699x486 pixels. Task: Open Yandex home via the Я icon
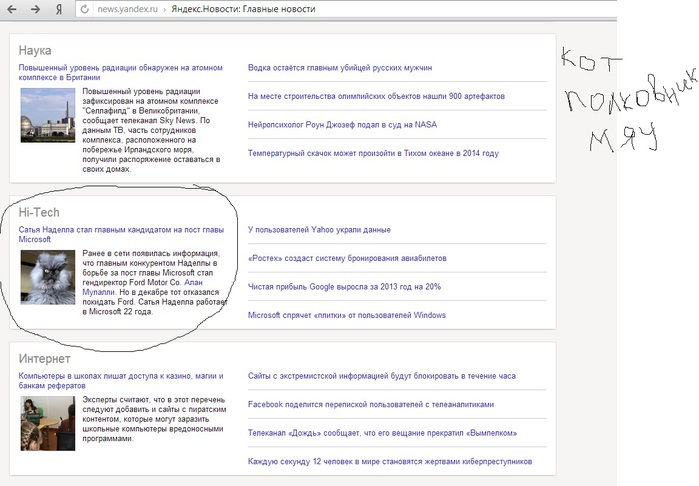(x=59, y=9)
